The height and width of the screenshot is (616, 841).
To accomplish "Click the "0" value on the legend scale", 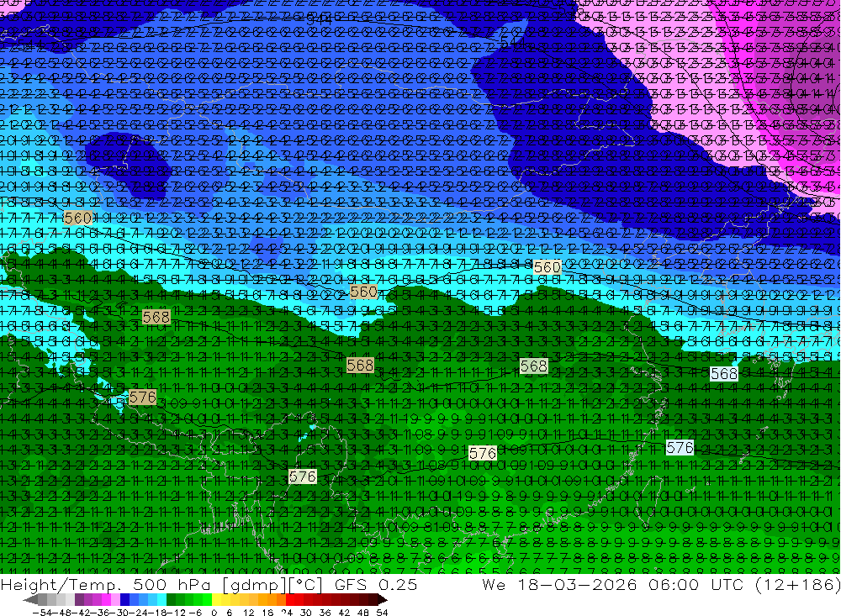I will point(214,613).
